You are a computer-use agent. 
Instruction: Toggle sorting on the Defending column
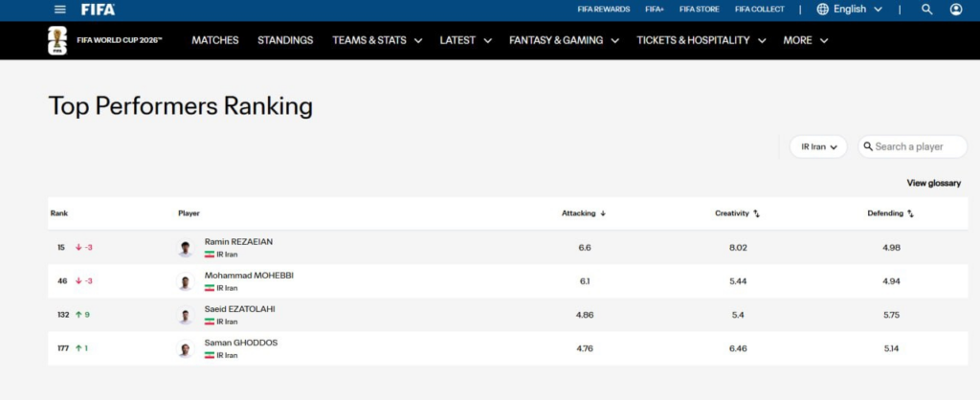click(911, 213)
